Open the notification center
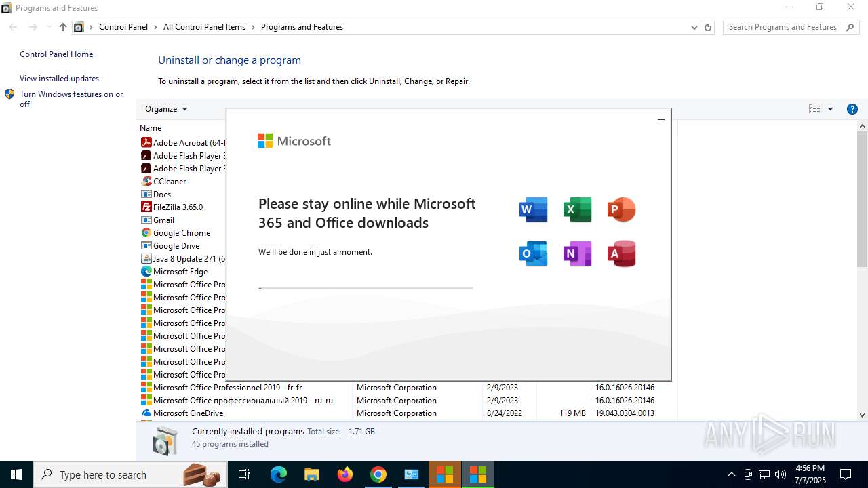Viewport: 868px width, 488px height. pos(846,474)
